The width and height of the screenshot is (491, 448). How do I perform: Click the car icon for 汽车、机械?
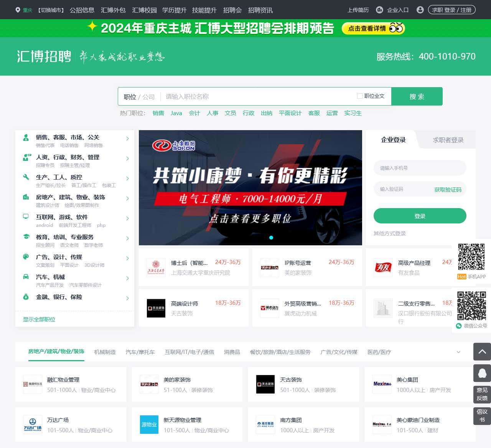click(x=26, y=277)
